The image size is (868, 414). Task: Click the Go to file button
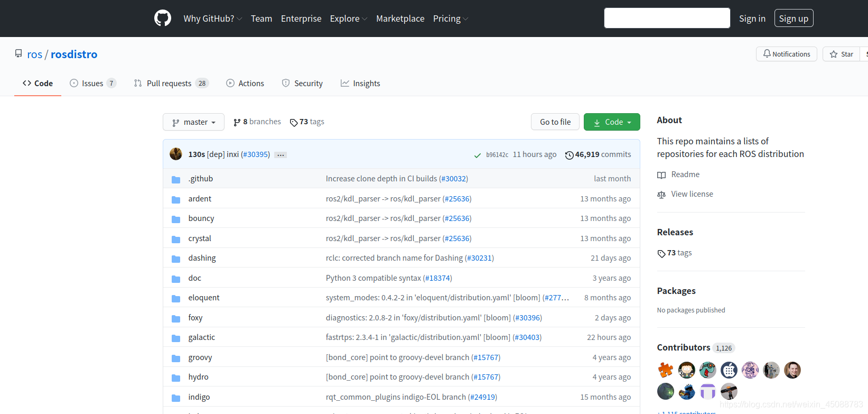tap(555, 122)
